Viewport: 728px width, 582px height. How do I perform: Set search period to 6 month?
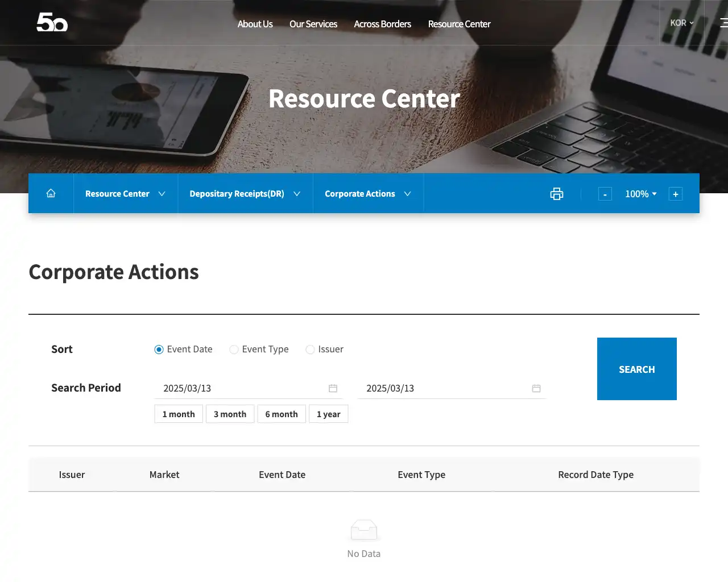[281, 414]
